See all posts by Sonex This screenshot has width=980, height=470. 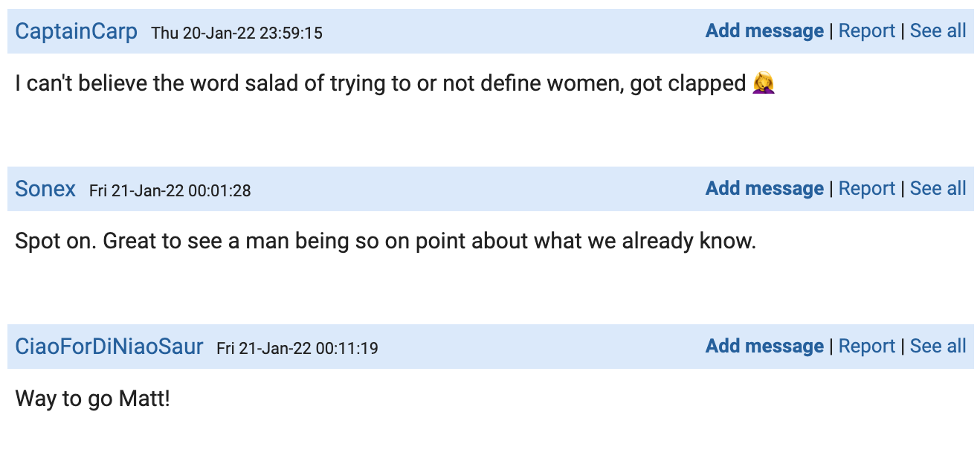pyautogui.click(x=938, y=188)
